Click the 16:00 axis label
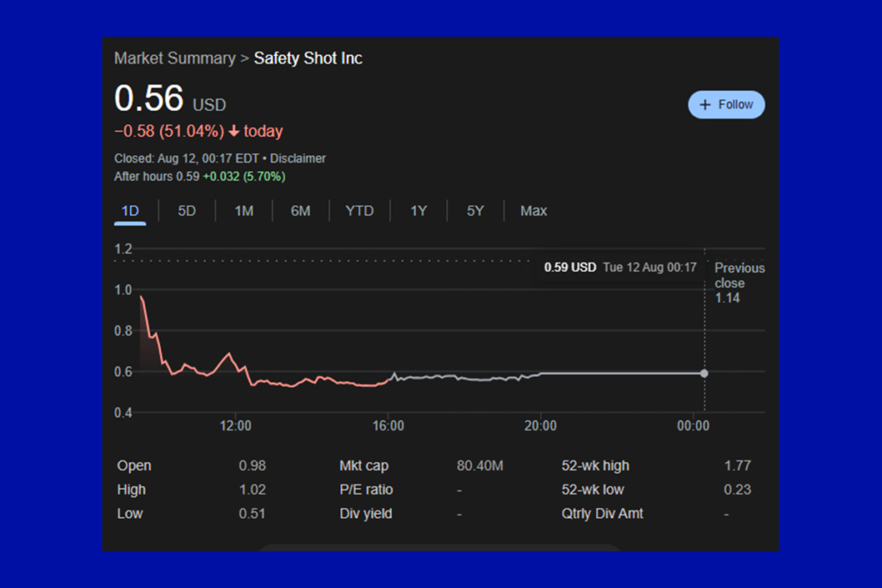Screen dimensions: 882x588 click(388, 425)
